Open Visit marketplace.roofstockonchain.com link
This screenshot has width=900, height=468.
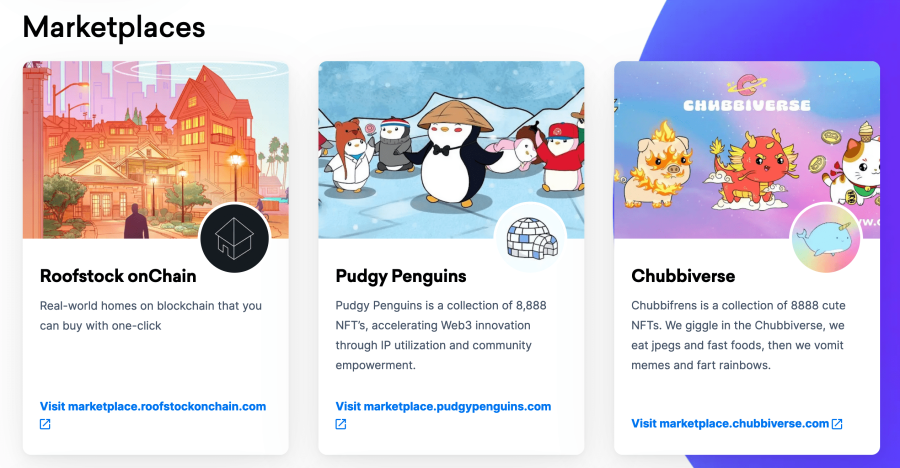pos(153,407)
